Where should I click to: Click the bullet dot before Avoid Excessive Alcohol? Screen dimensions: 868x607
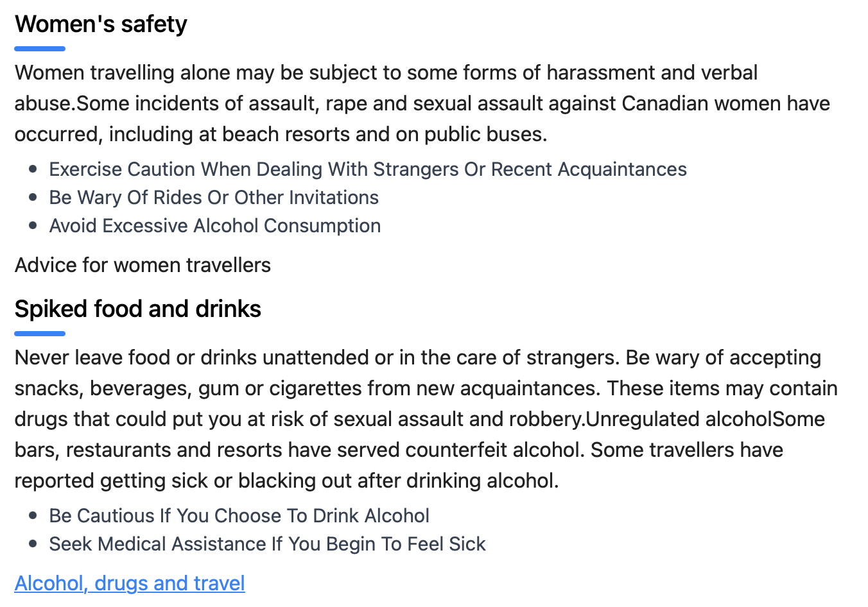(x=33, y=226)
